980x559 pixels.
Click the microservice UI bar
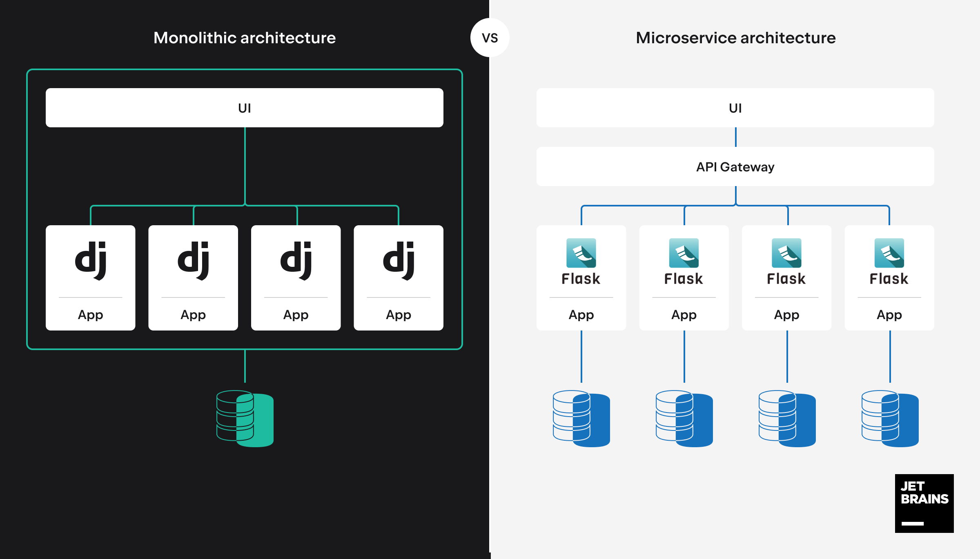tap(735, 108)
